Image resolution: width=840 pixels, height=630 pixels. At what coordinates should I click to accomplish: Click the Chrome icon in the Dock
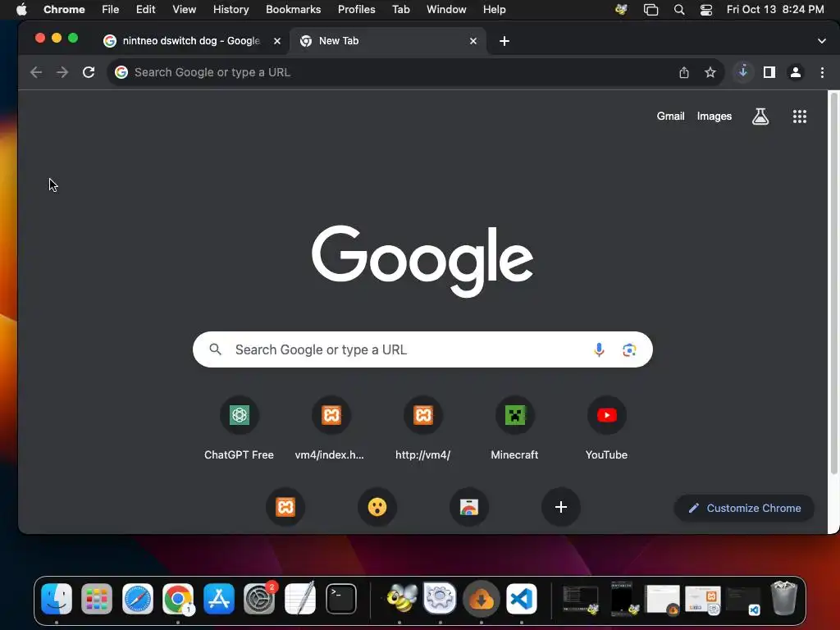click(178, 598)
